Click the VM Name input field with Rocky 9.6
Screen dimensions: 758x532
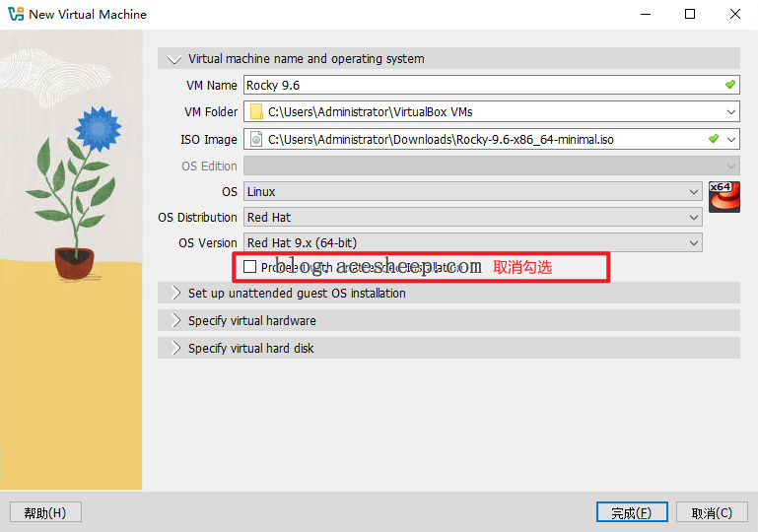(x=492, y=85)
